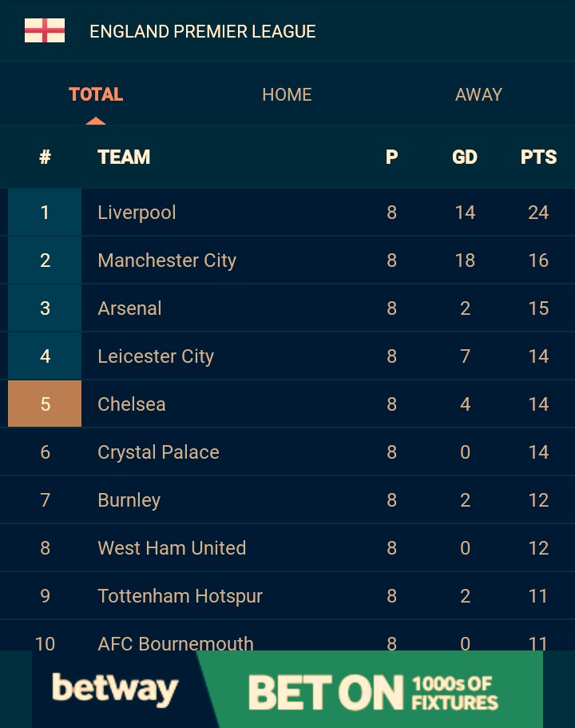Open the Manchester City team row
This screenshot has height=728, width=575.
point(167,261)
